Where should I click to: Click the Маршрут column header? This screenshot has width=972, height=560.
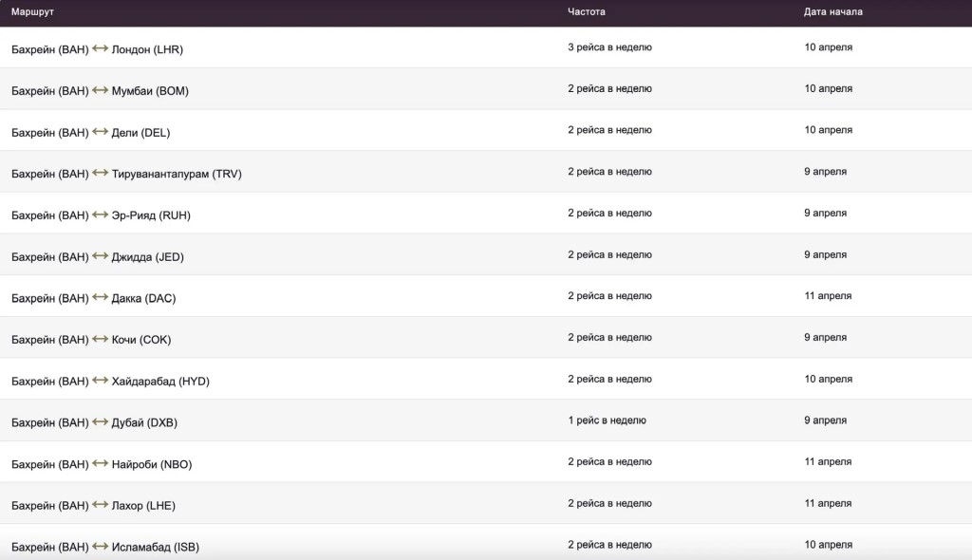click(x=31, y=12)
